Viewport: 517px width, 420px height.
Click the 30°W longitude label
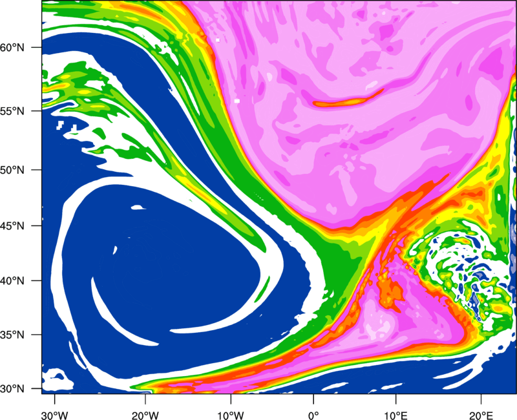54,415
